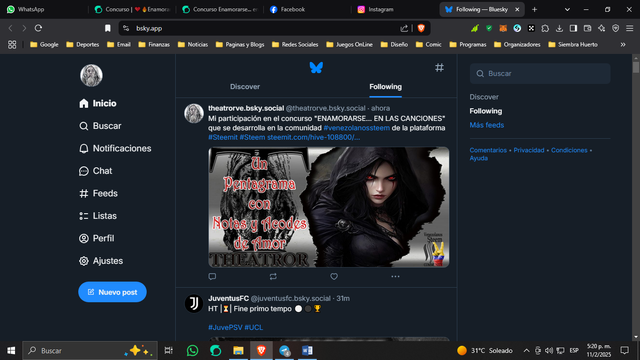Open WhatsApp from the taskbar
640x360 pixels.
coord(192,351)
